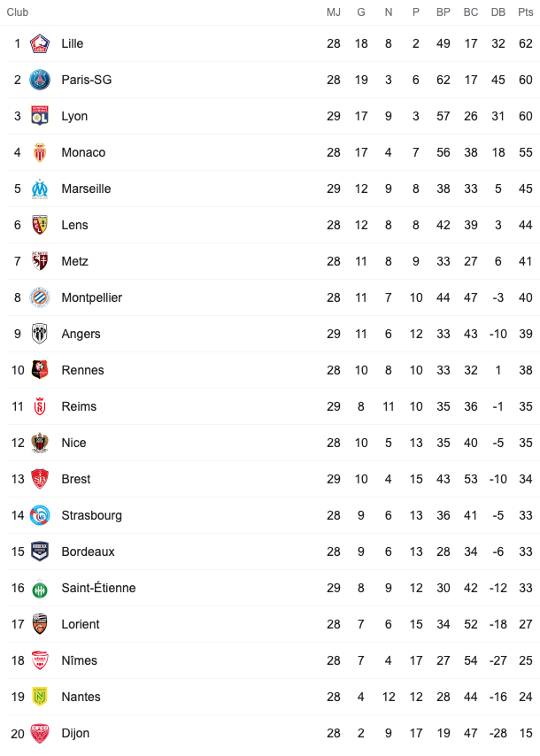Screen dimensions: 540x756
Task: Click the Monaco club crest
Action: tap(40, 152)
